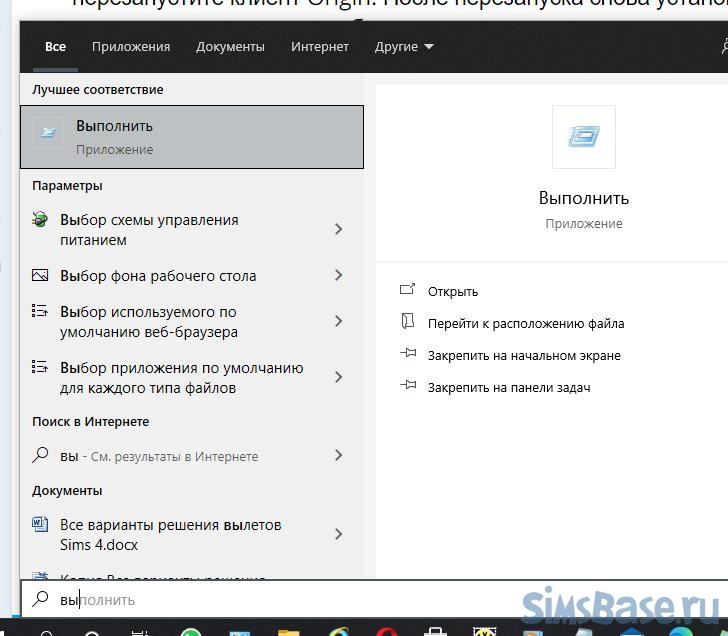The height and width of the screenshot is (636, 728).
Task: Open the Другие dropdown filter
Action: [x=404, y=47]
